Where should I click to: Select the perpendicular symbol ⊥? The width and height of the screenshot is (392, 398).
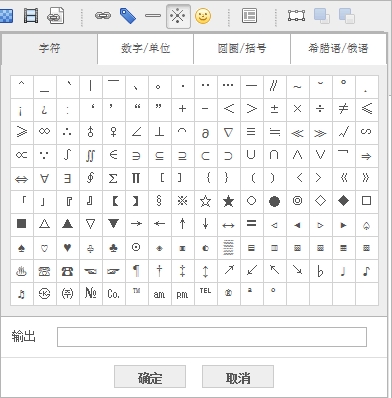(159, 132)
